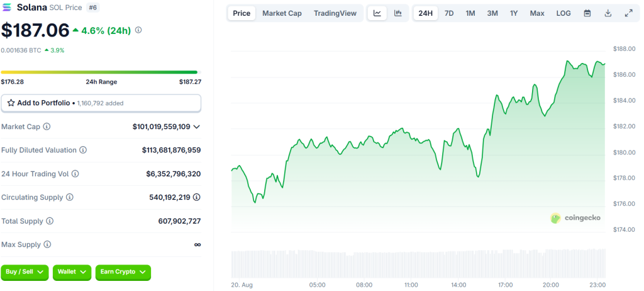The image size is (644, 291).
Task: Click info icon after 540,192,219 value
Action: (x=197, y=198)
